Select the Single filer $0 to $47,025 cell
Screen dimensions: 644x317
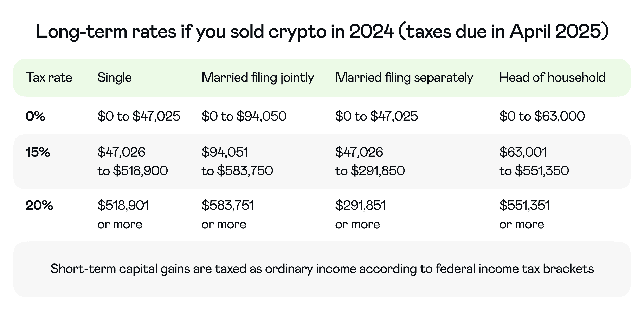pos(139,116)
